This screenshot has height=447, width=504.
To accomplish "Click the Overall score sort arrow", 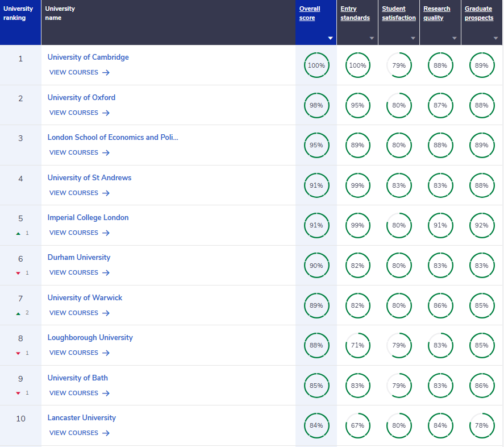I will pos(330,38).
